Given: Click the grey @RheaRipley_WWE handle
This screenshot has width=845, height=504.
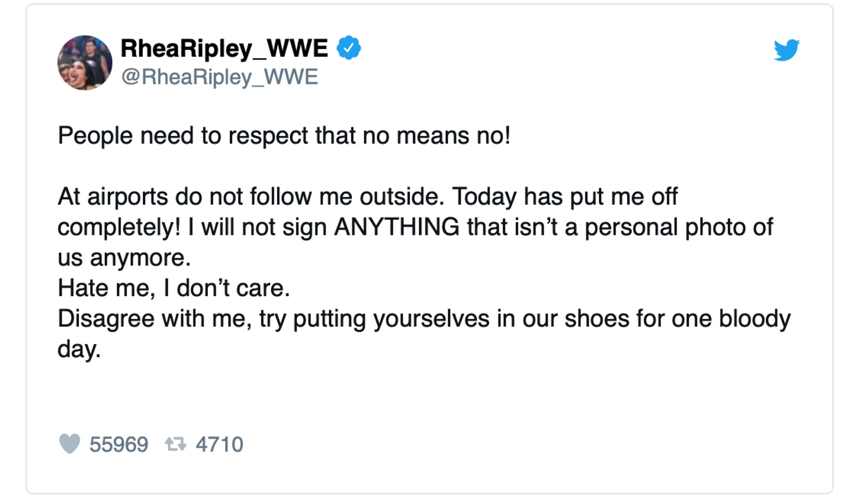Looking at the screenshot, I should point(219,77).
